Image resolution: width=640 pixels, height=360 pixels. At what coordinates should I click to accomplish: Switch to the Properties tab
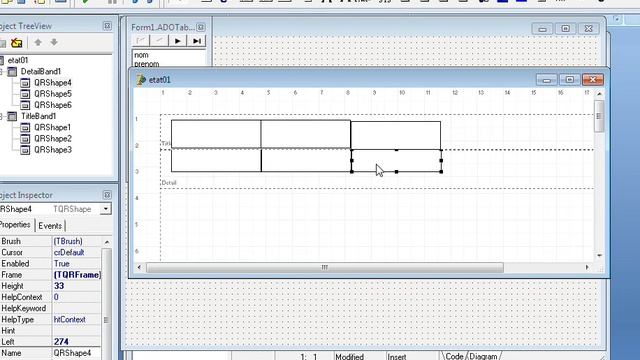15,225
